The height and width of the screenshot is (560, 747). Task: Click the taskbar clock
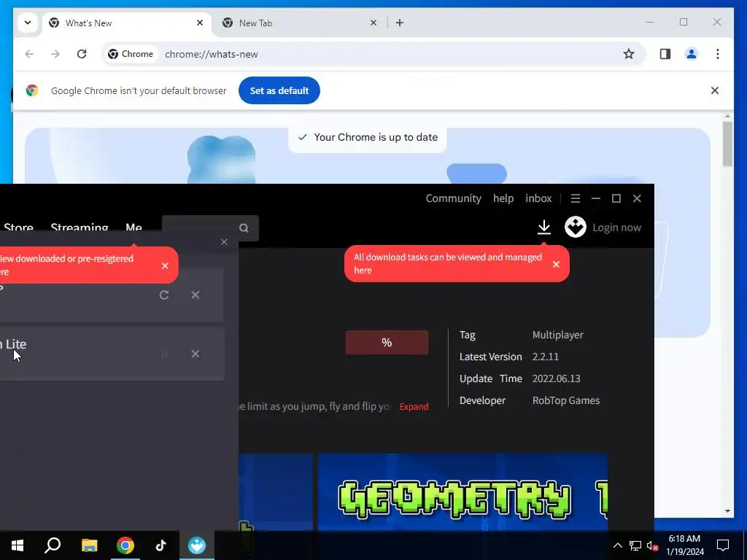tap(684, 545)
